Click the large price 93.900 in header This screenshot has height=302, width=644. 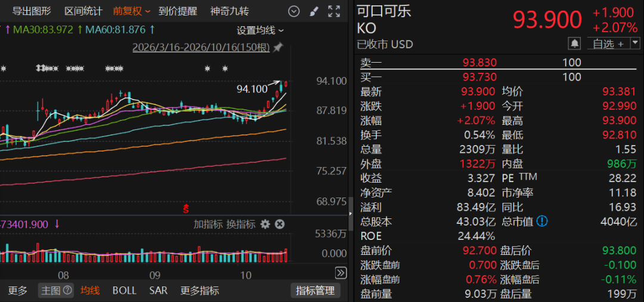pos(547,19)
